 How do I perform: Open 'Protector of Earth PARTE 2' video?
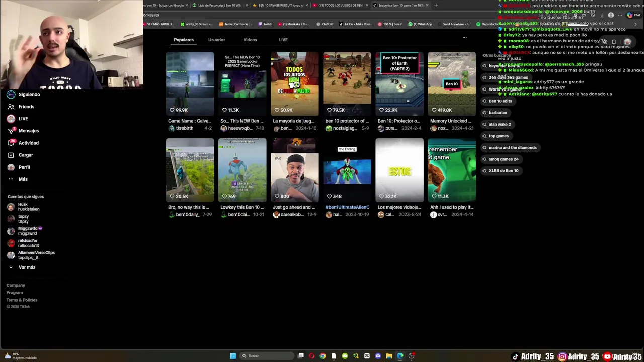point(399,84)
